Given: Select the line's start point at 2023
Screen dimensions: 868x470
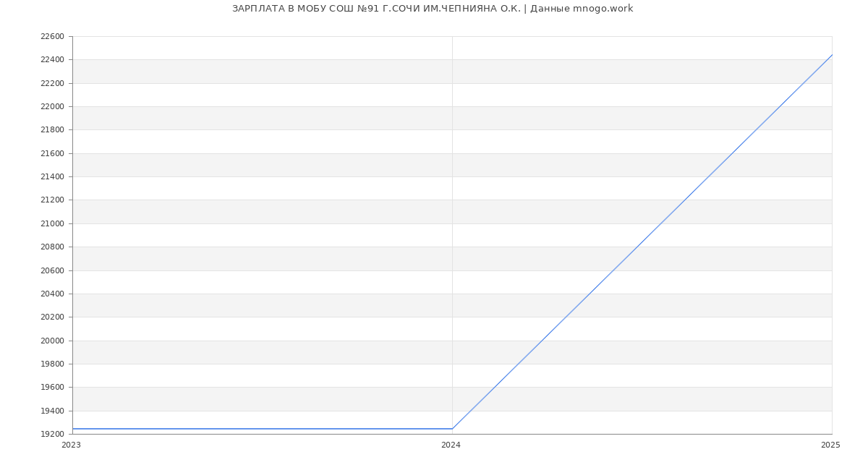Looking at the screenshot, I should (x=73, y=429).
